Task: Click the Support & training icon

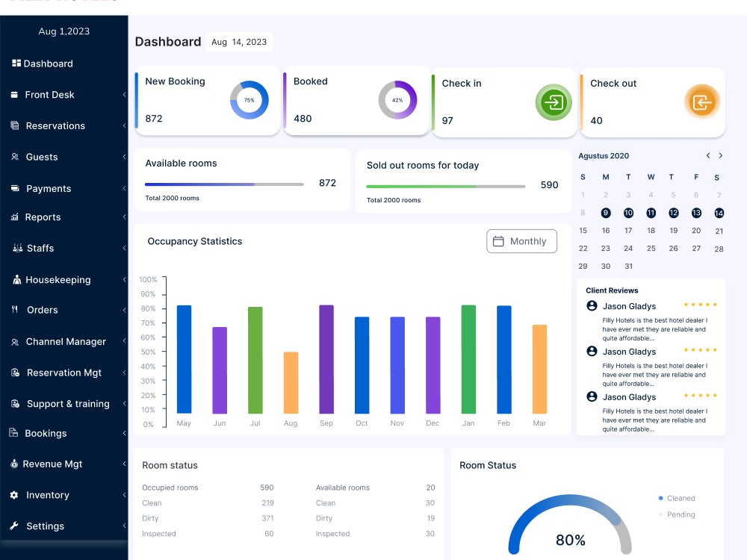Action: pos(15,403)
